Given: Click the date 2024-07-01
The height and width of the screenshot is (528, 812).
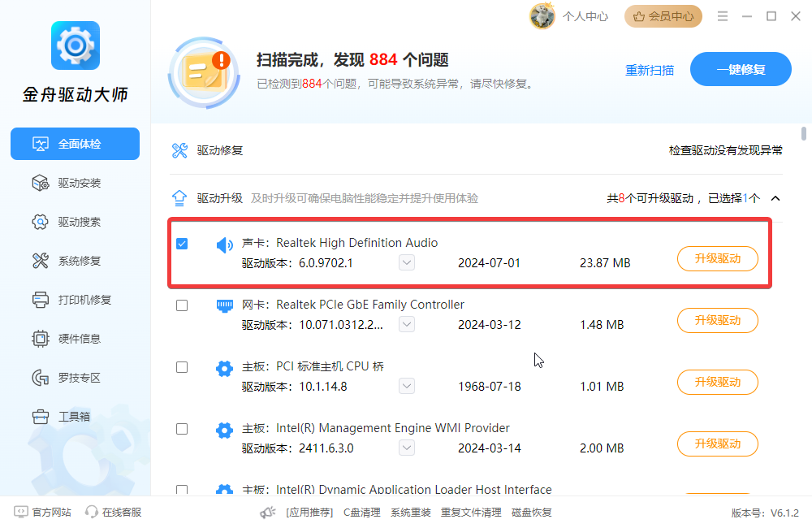Looking at the screenshot, I should (x=489, y=263).
